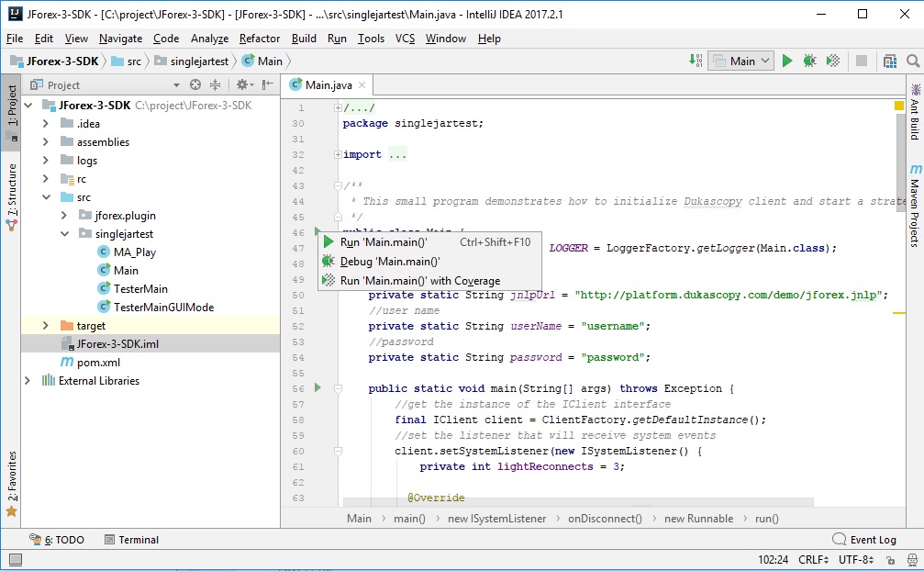Select Run 'Main.main()' with Coverage
This screenshot has width=924, height=571.
429,281
